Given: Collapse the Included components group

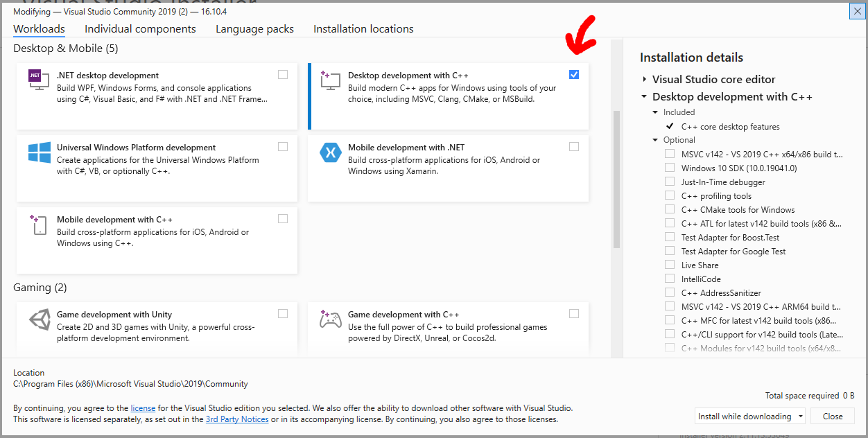Looking at the screenshot, I should tap(656, 112).
